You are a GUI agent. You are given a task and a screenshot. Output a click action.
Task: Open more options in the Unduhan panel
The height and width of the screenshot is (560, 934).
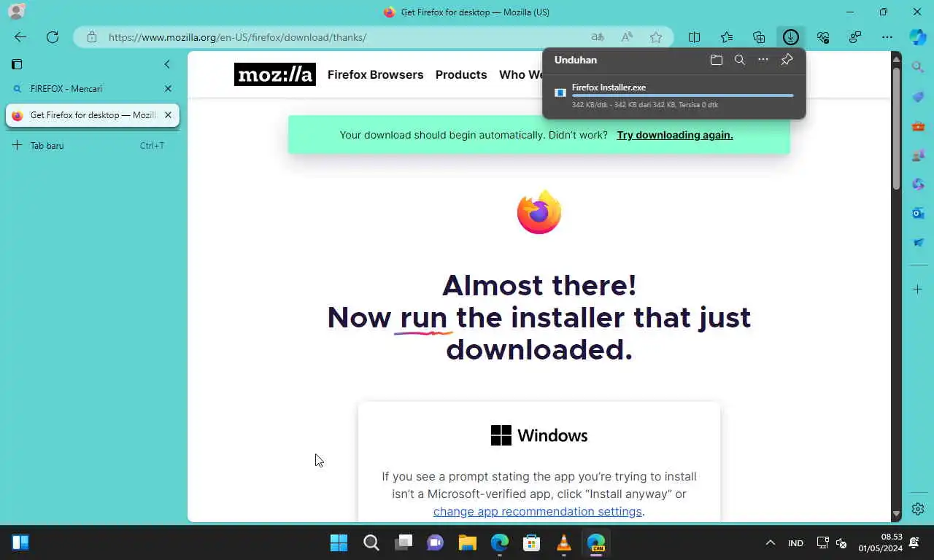coord(763,60)
